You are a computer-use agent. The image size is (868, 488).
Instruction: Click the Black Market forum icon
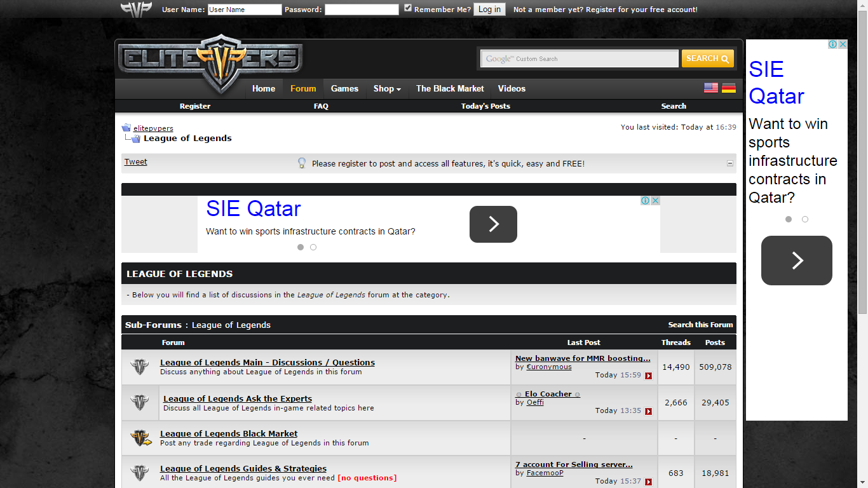(140, 438)
